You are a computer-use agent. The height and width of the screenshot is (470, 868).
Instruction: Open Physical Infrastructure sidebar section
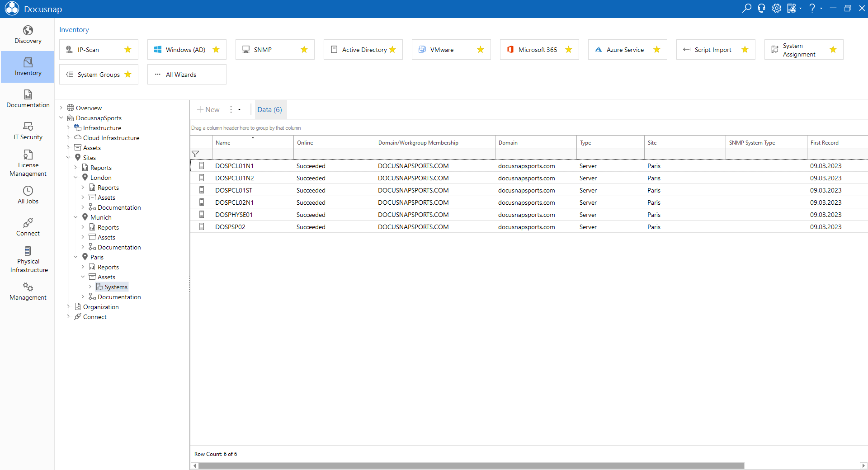tap(28, 259)
